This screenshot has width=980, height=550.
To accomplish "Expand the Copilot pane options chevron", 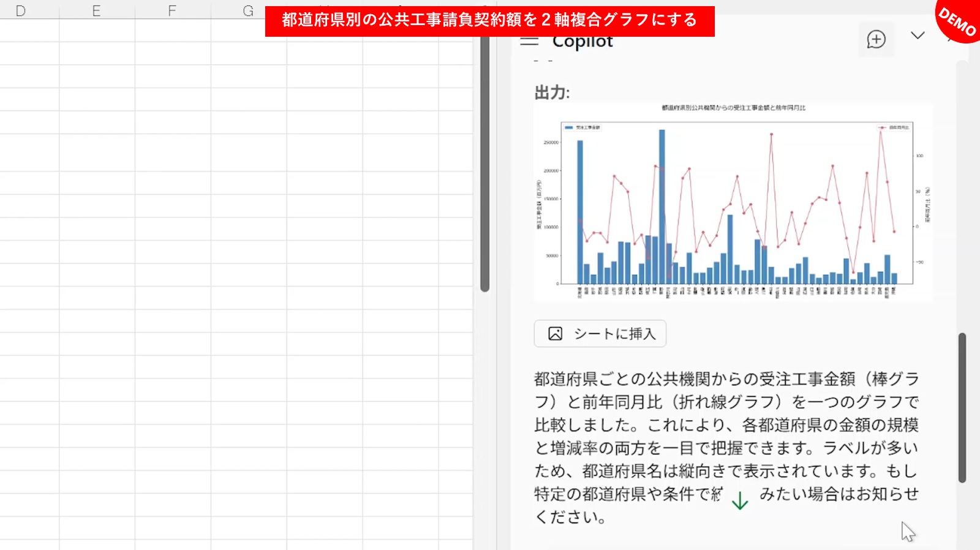I will click(917, 36).
